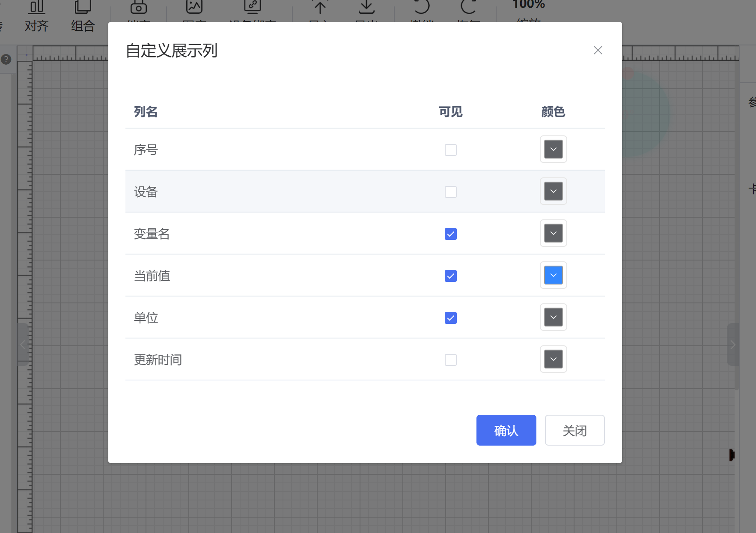Uncheck the 变量名 visible checkbox
The image size is (756, 533).
[450, 234]
